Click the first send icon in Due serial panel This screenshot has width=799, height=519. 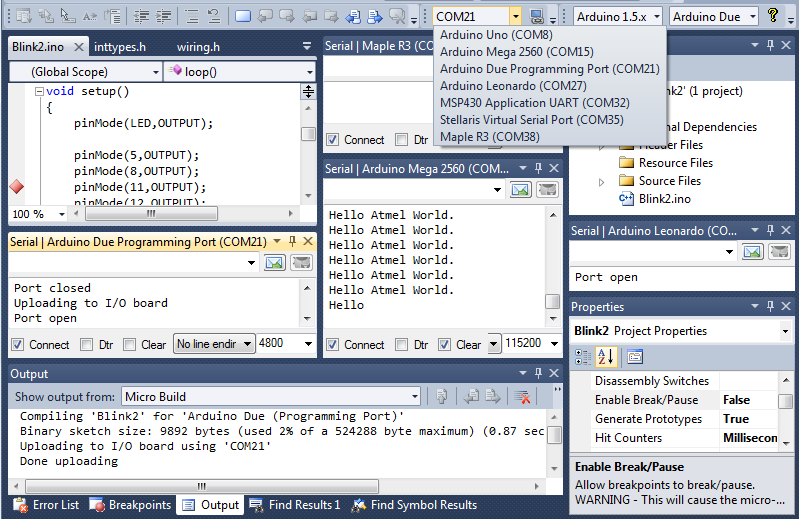point(274,263)
